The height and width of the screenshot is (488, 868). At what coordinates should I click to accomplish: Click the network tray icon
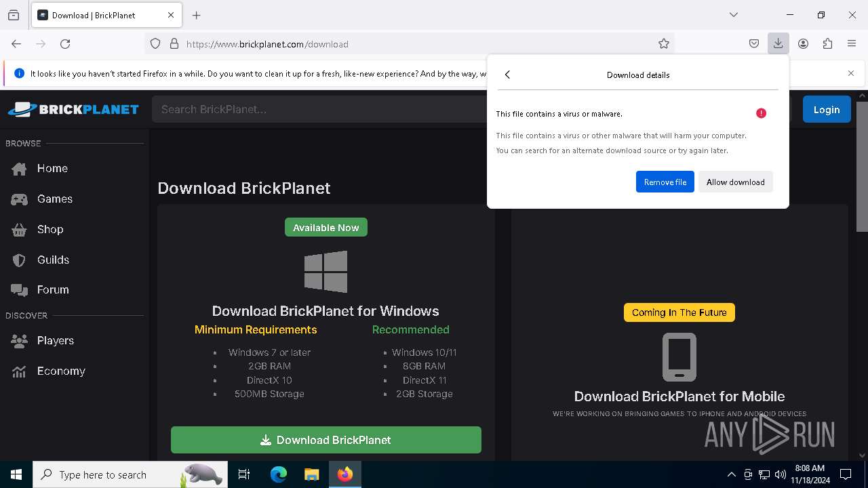[x=764, y=474]
